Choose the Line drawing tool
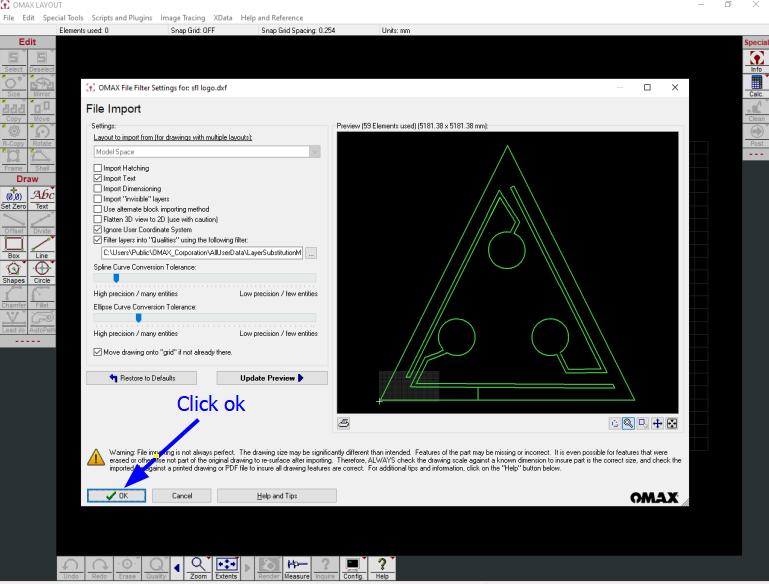This screenshot has width=769, height=584. [x=42, y=248]
